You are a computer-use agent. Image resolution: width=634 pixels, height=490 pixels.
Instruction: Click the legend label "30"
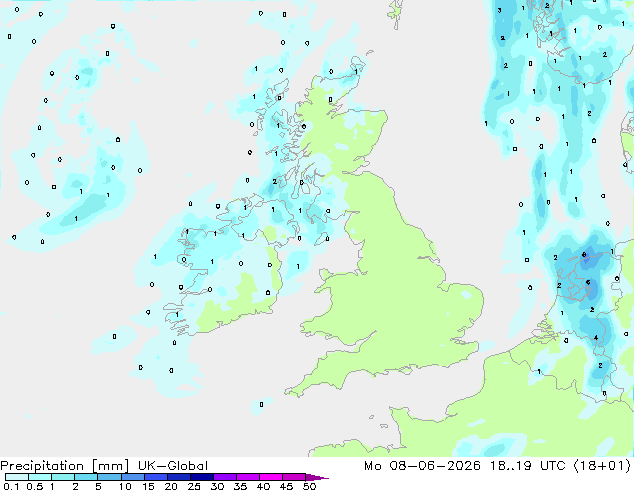(217, 486)
